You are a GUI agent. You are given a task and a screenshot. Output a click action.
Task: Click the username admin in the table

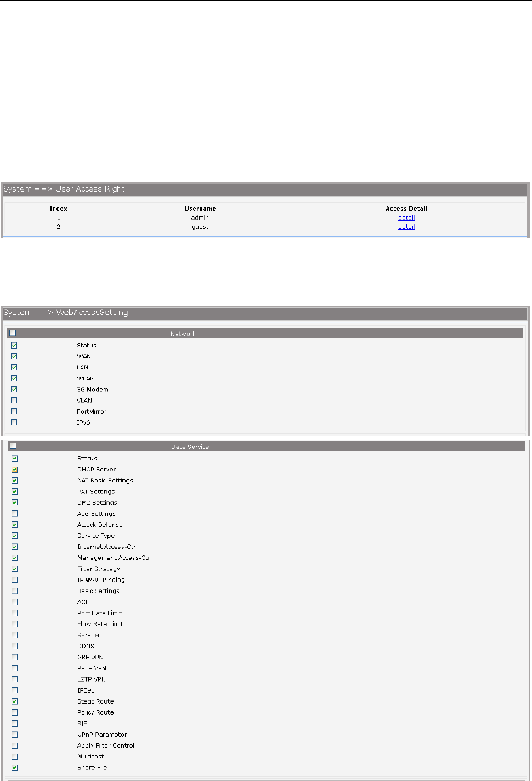click(200, 217)
